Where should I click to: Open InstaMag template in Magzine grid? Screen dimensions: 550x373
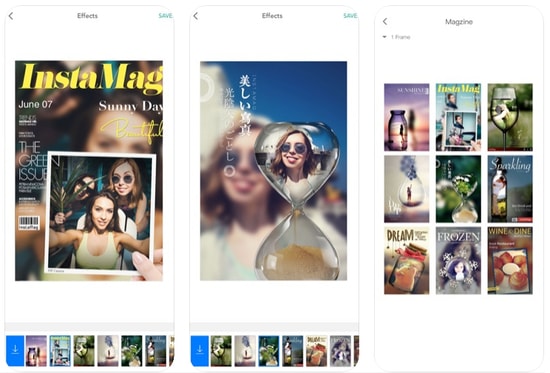[458, 117]
